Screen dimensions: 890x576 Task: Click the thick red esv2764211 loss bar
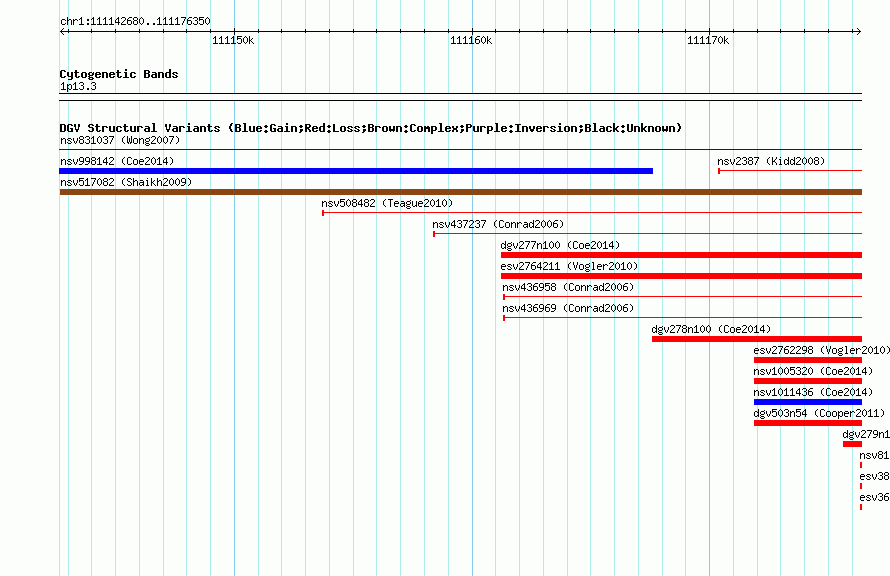click(x=681, y=276)
